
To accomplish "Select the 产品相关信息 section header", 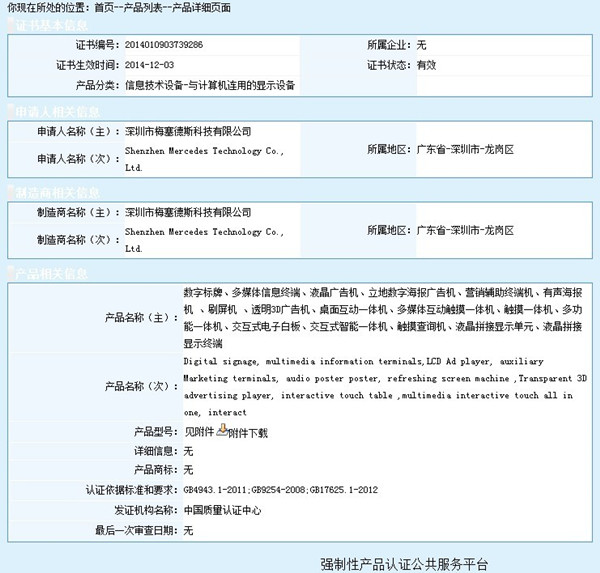I will [56, 273].
